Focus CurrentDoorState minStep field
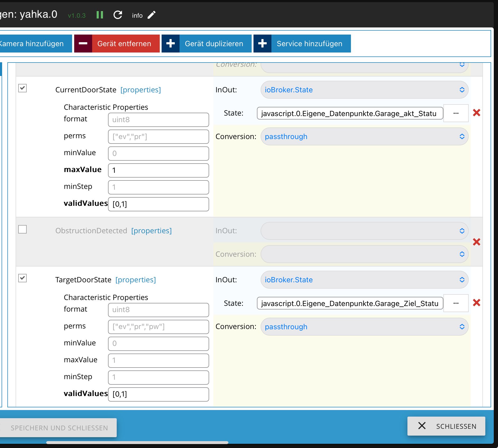Viewport: 498px width, 448px height. click(158, 187)
